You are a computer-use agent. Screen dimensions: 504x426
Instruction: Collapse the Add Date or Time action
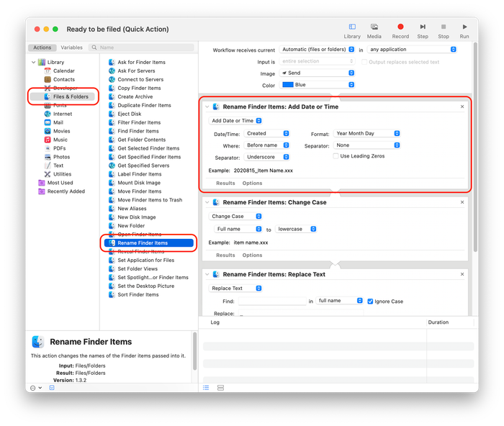coord(207,106)
